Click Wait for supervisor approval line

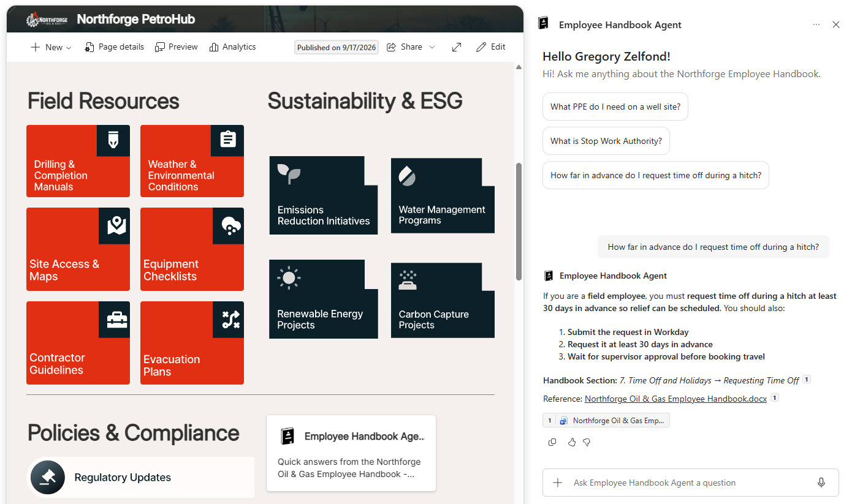coord(666,356)
